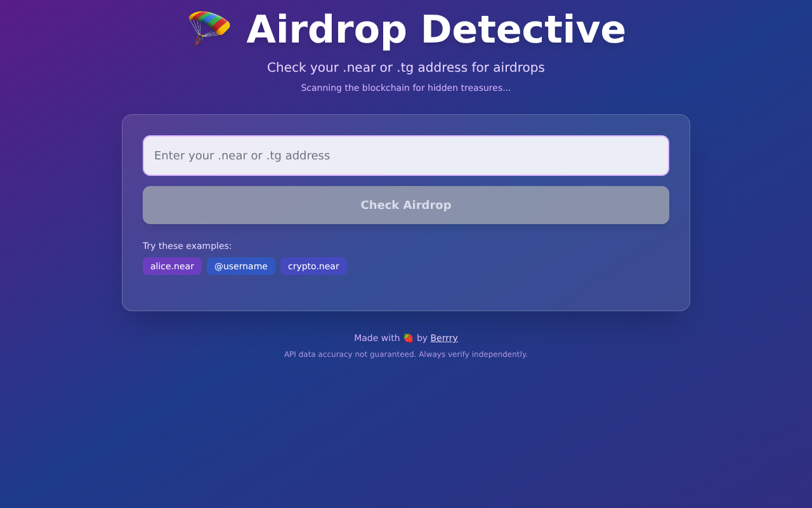
Task: Click the last example chip ending in .near
Action: click(313, 266)
